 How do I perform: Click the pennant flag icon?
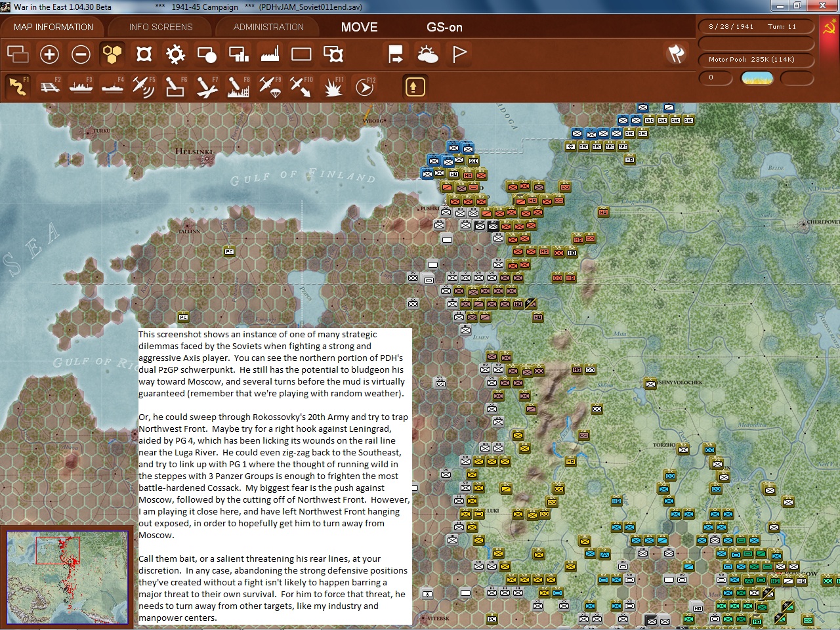(x=459, y=54)
